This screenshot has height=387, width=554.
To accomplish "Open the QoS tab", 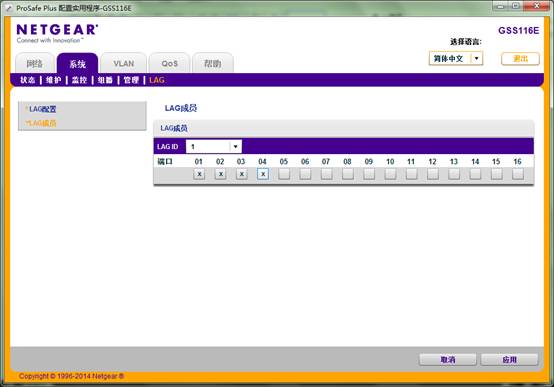I will coord(170,64).
